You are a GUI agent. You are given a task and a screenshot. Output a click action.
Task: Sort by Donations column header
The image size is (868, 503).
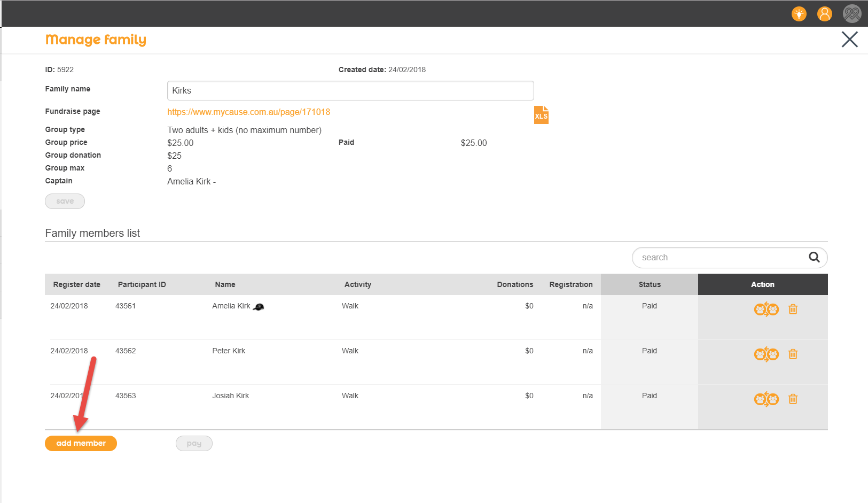pos(515,284)
